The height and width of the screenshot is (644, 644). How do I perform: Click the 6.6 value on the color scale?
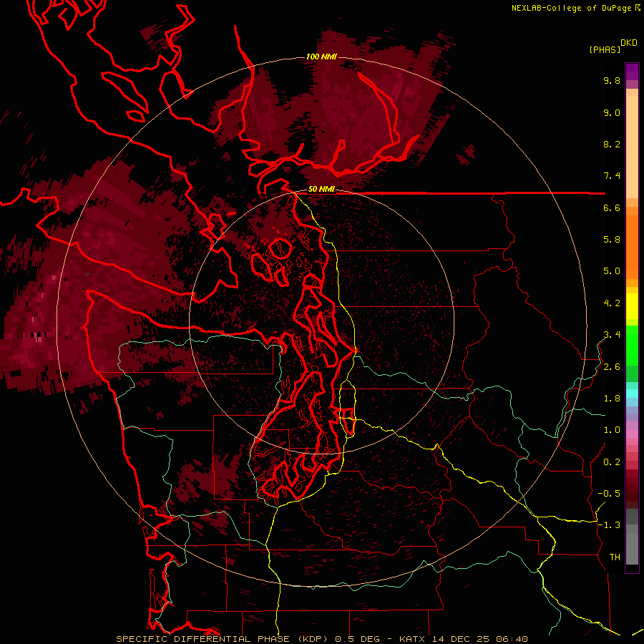tap(612, 208)
